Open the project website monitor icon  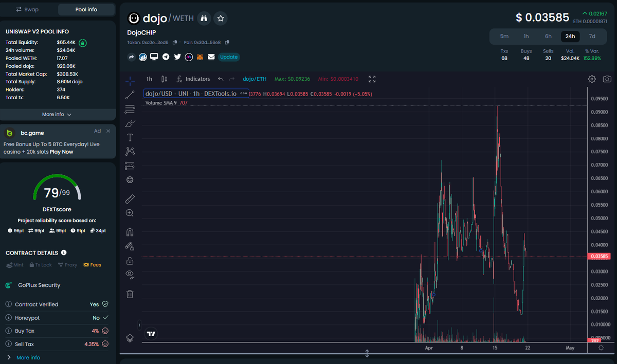tap(154, 57)
